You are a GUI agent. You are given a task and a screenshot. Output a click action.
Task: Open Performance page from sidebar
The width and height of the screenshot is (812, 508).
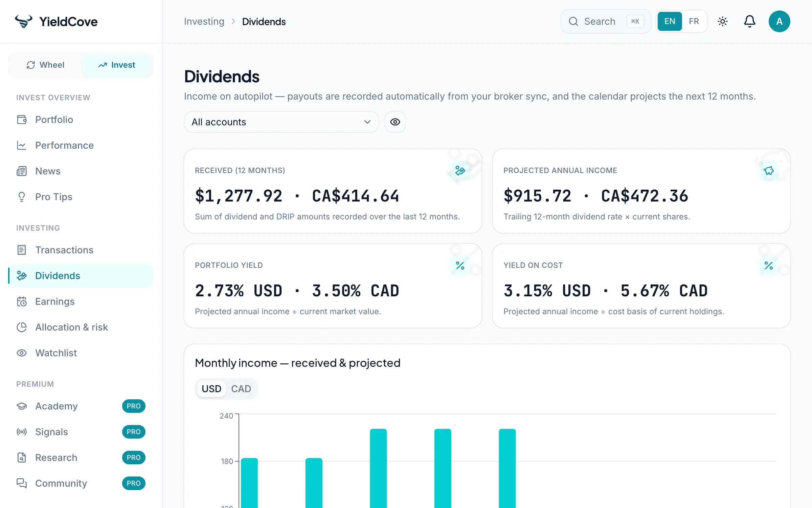click(x=81, y=145)
